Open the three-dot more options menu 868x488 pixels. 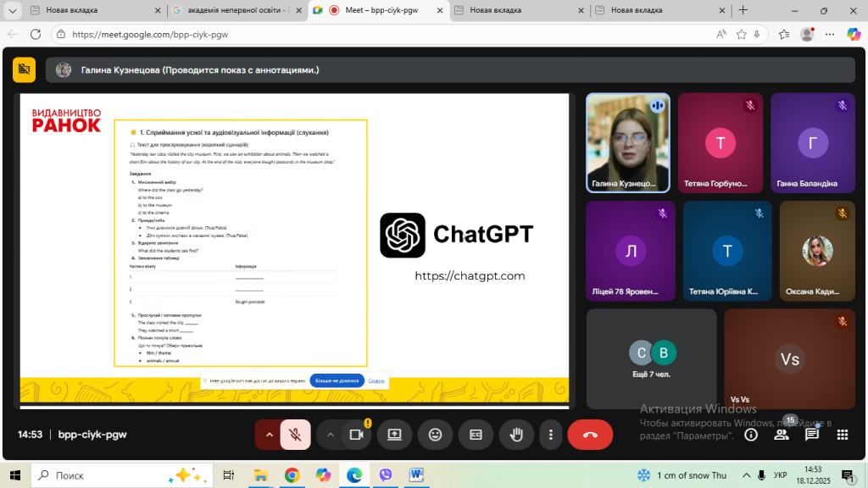pyautogui.click(x=551, y=435)
